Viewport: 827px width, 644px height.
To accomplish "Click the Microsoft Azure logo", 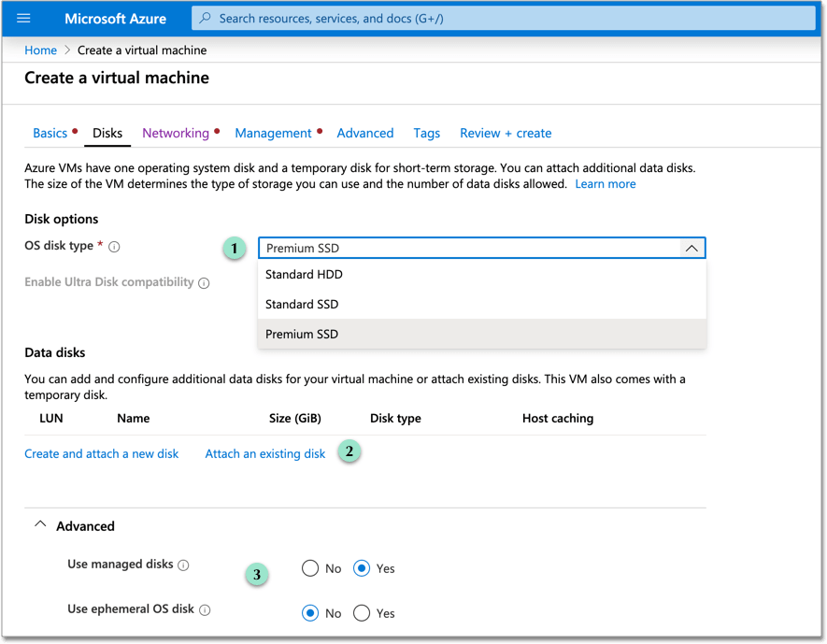I will pos(115,18).
